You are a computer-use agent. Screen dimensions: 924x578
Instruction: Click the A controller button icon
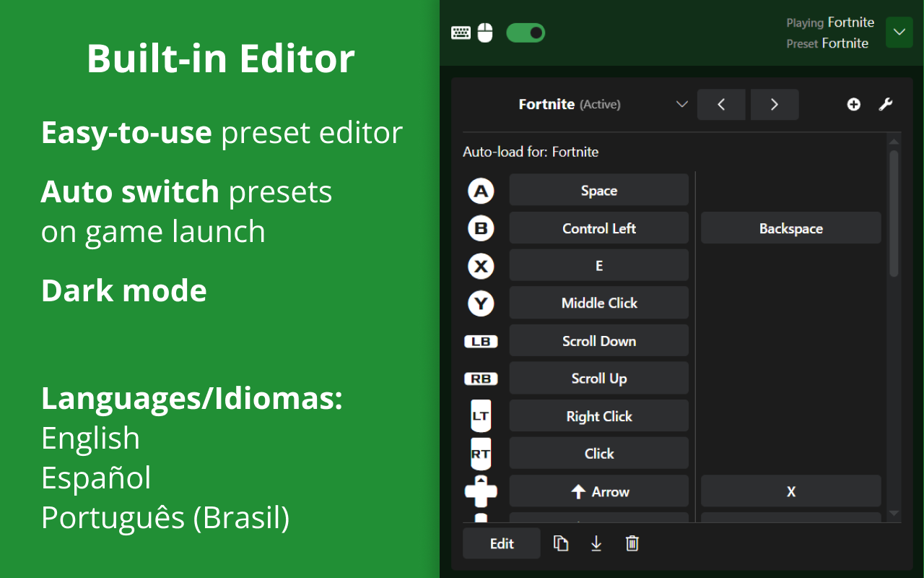coord(481,191)
